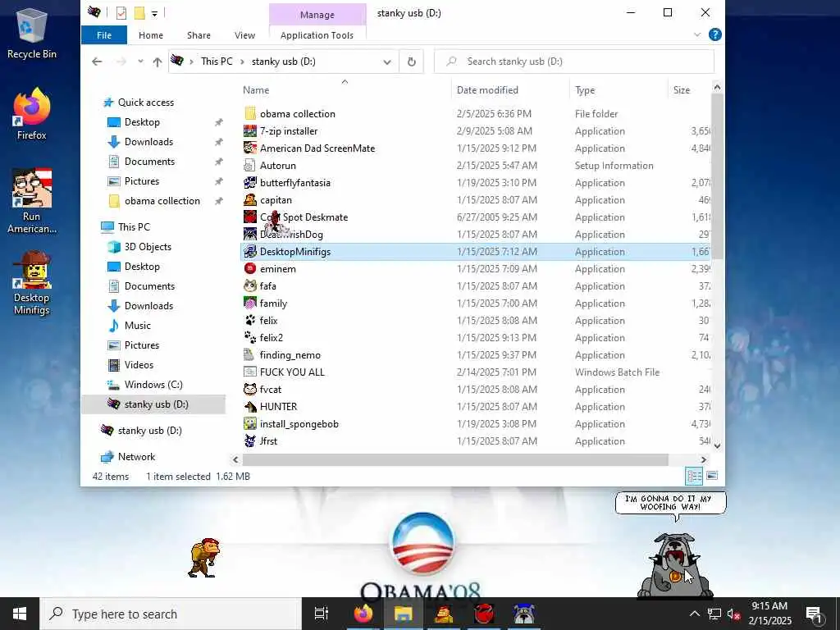Click the Properties icon in quick access toolbar

coord(121,13)
